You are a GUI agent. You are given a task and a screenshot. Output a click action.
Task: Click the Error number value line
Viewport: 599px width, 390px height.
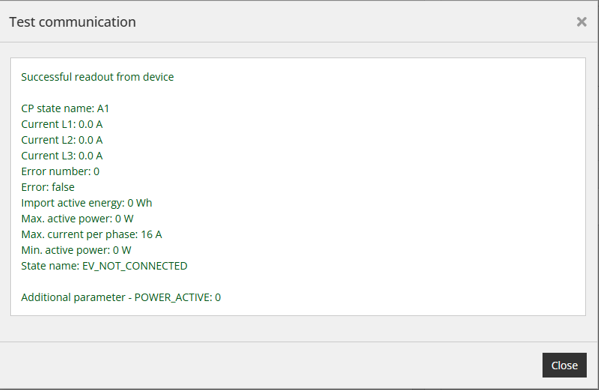click(60, 171)
